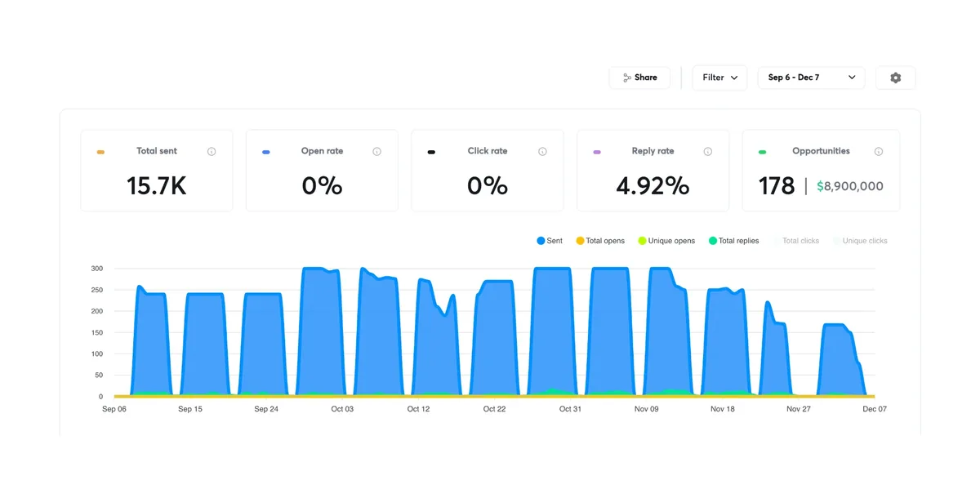Toggle the Total opens legend series
Viewport: 980px width, 489px height.
600,241
